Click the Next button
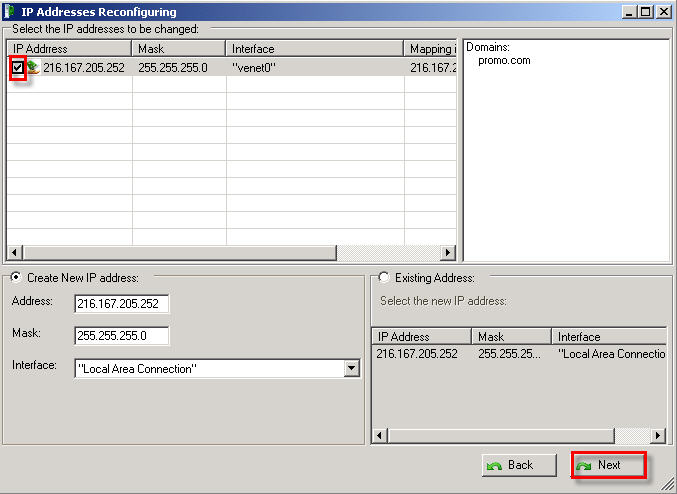Screen dimensions: 677x494 pos(609,465)
